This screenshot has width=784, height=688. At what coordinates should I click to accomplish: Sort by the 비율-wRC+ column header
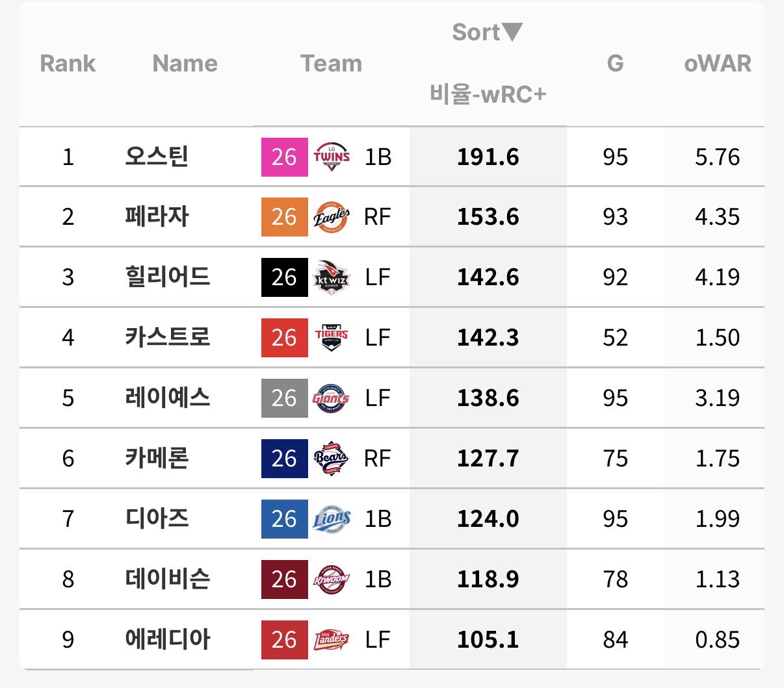488,94
